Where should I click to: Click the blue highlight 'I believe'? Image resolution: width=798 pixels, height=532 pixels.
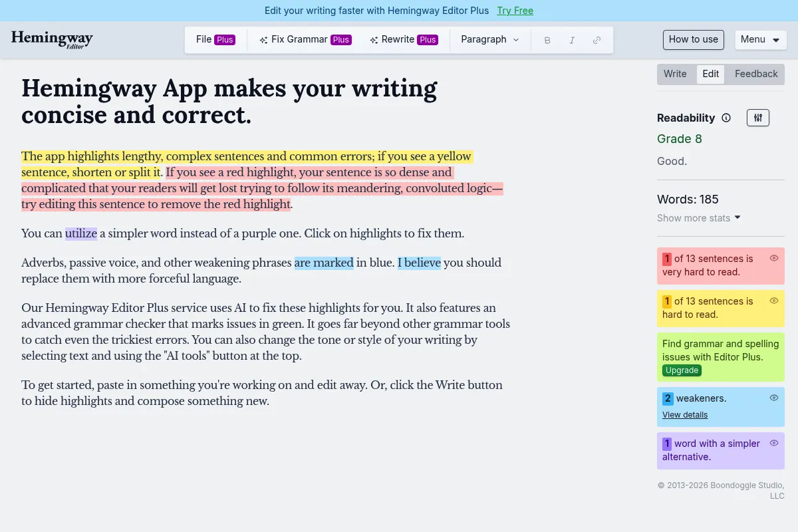point(419,263)
